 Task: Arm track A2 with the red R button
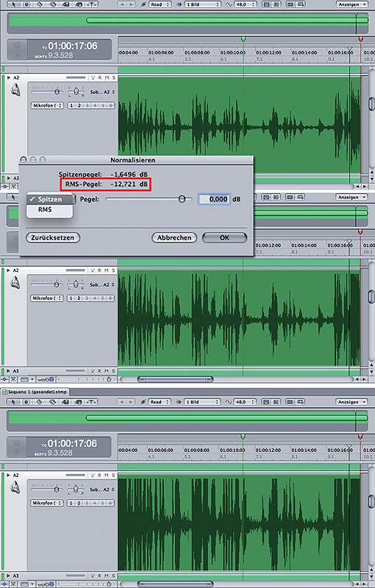(x=99, y=475)
